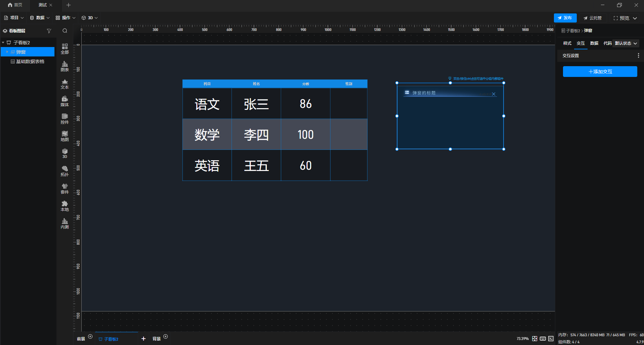Open the 全部 component category

click(x=65, y=49)
